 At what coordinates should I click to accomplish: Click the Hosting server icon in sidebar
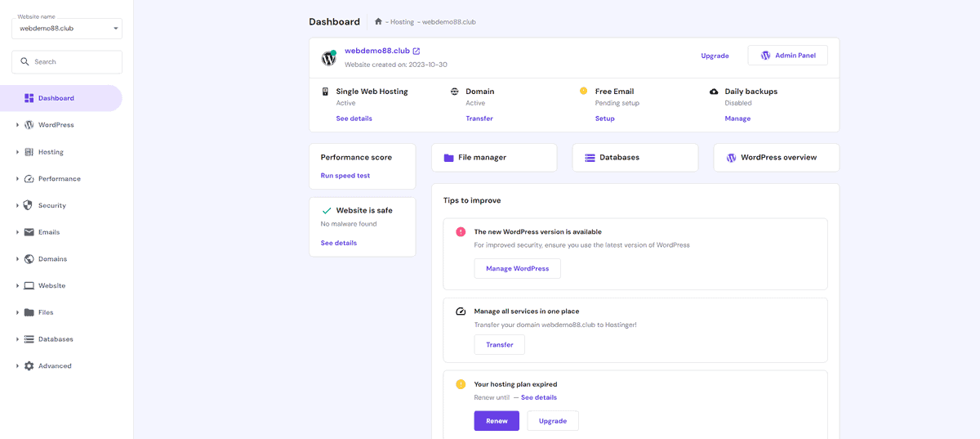(29, 152)
